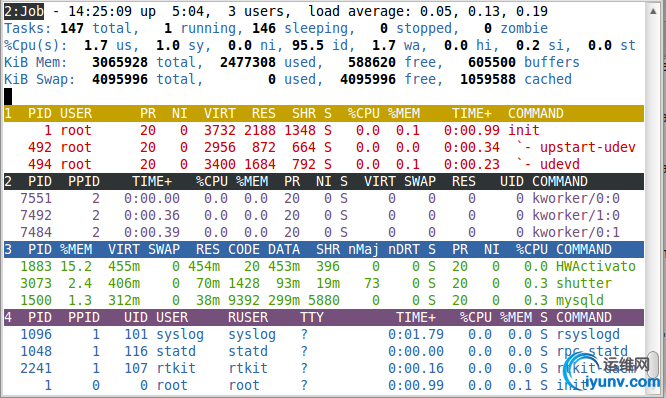Image resolution: width=666 pixels, height=398 pixels.
Task: Select the udevd child process entry
Action: 324,164
